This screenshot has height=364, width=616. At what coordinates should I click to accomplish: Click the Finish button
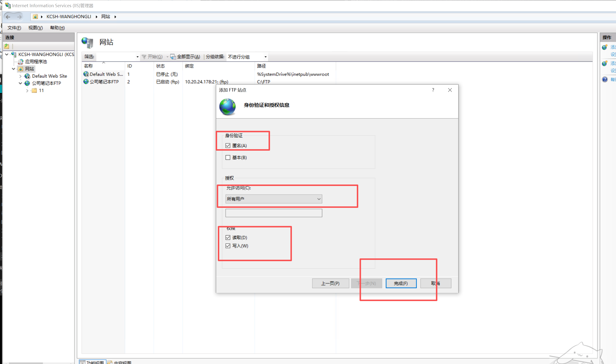pos(401,283)
